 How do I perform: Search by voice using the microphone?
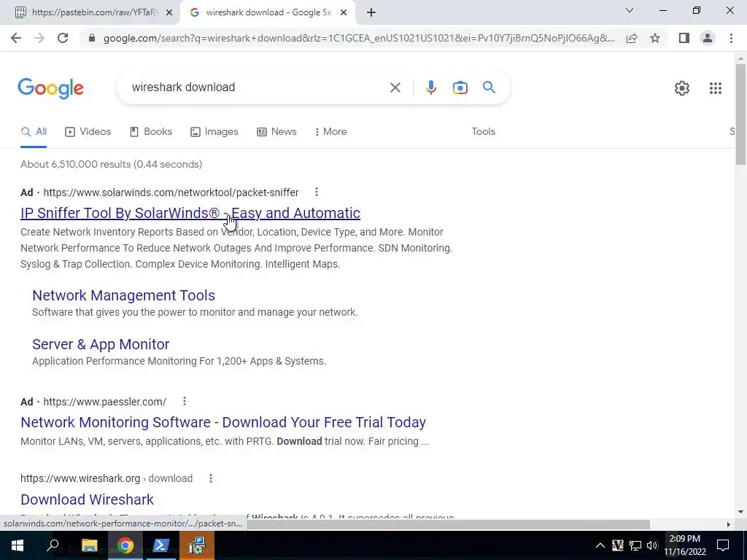click(x=430, y=87)
